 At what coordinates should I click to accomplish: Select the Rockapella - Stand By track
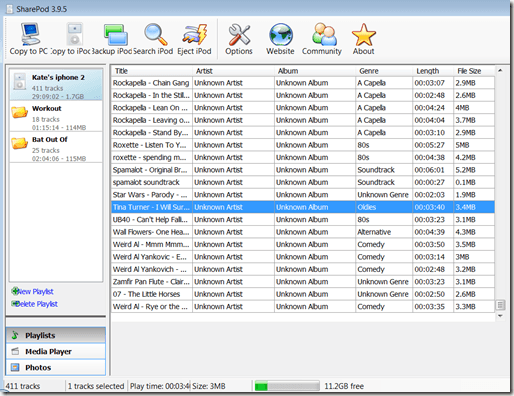coord(303,133)
